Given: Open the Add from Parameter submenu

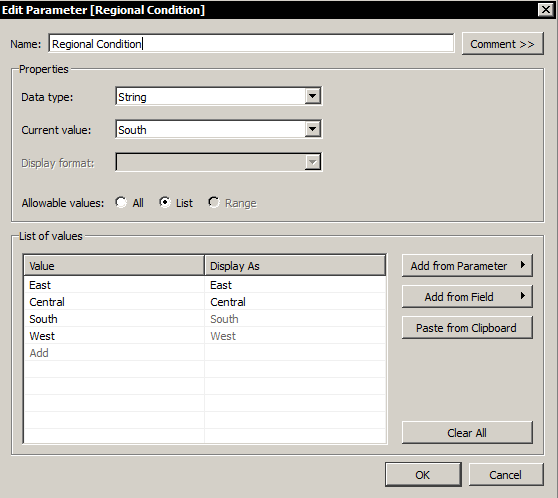Looking at the screenshot, I should (x=467, y=266).
